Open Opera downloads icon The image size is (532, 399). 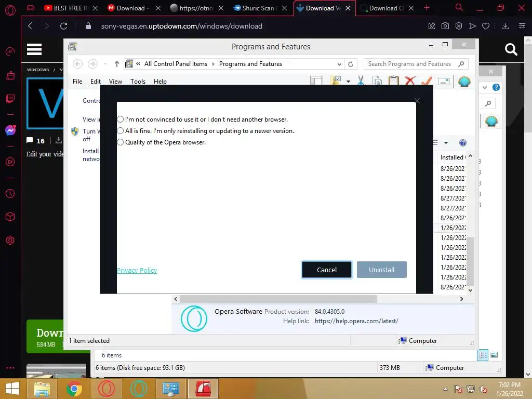(505, 26)
